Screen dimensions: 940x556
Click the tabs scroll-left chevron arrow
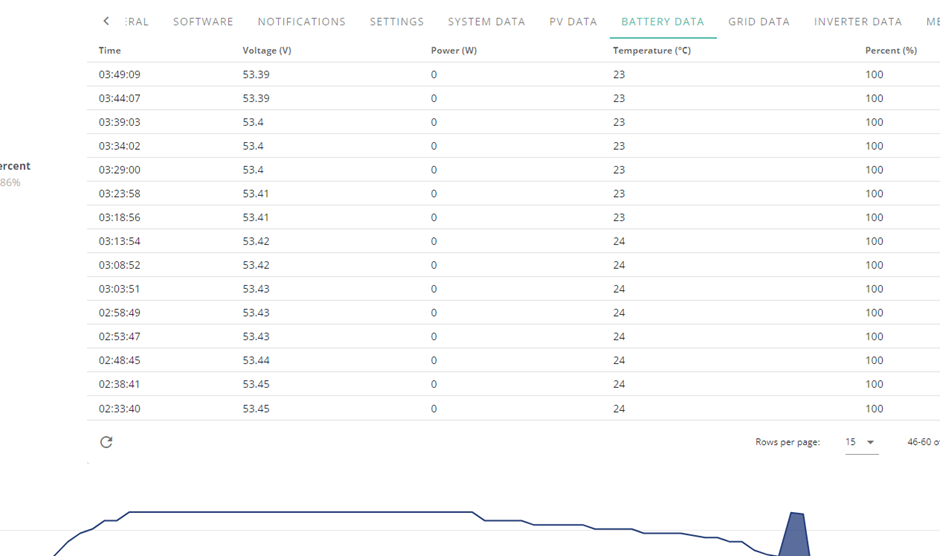(x=106, y=21)
